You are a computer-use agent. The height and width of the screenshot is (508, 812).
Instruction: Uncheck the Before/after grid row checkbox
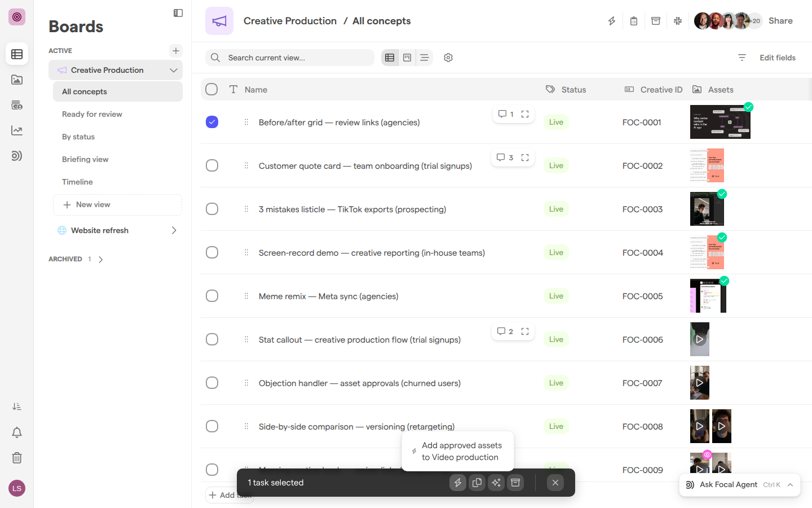click(212, 122)
